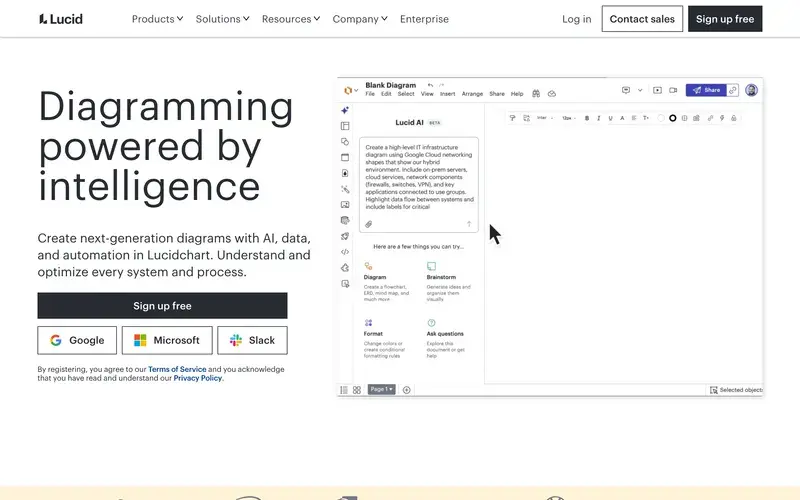The image size is (800, 500).
Task: Open the image insert sidebar icon
Action: tap(345, 205)
